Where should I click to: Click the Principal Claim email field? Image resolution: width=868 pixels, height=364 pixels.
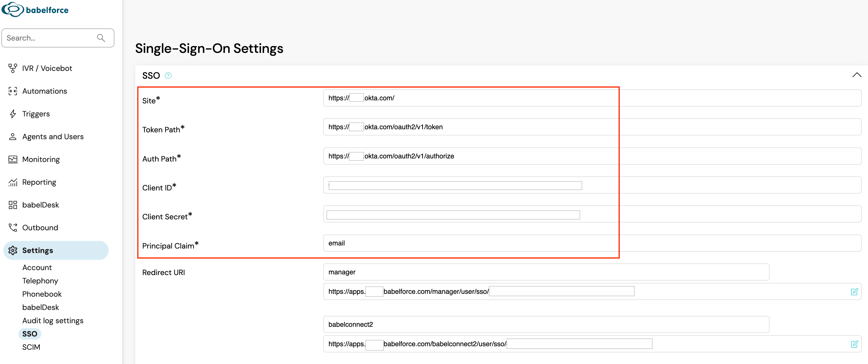coord(592,243)
